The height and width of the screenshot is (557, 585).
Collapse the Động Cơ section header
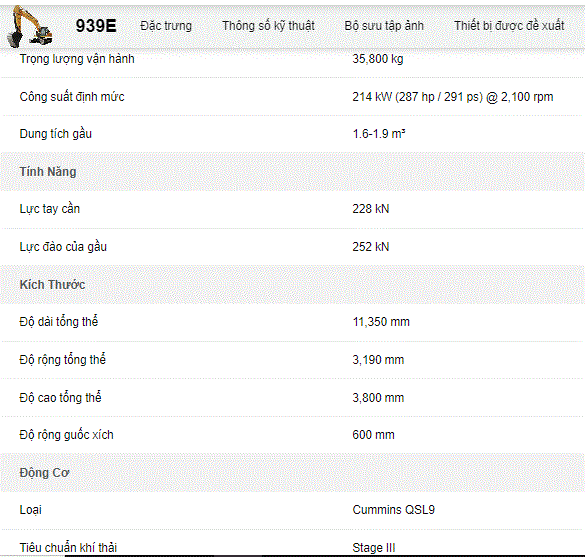(292, 473)
